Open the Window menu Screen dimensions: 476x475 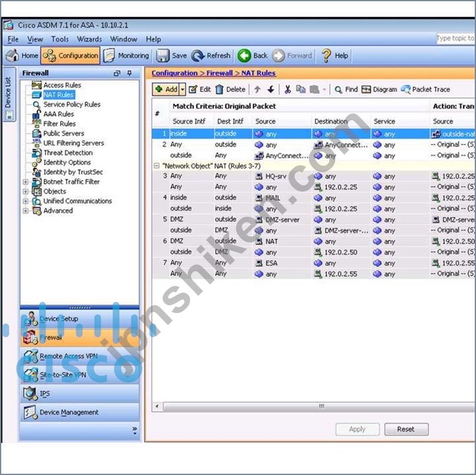(x=124, y=39)
